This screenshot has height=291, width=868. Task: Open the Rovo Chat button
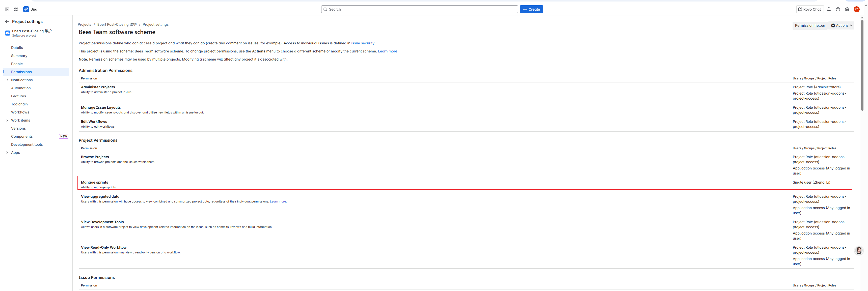(810, 9)
